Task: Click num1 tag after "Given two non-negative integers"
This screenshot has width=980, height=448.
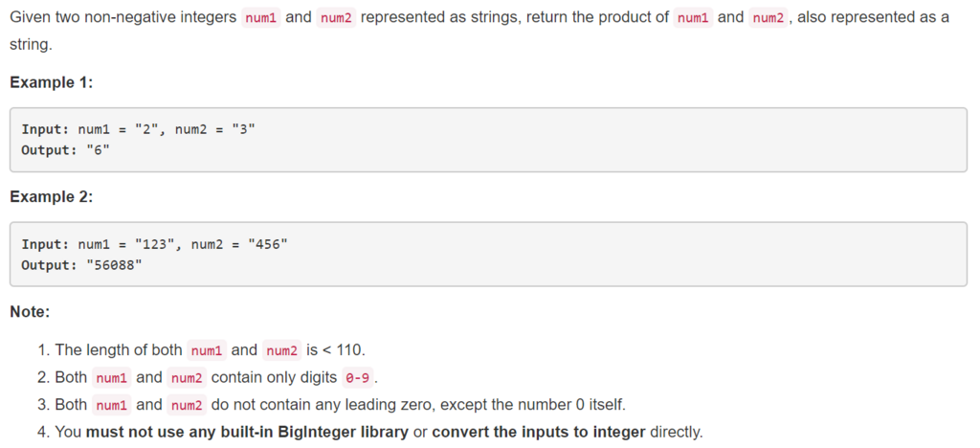Action: click(x=261, y=18)
